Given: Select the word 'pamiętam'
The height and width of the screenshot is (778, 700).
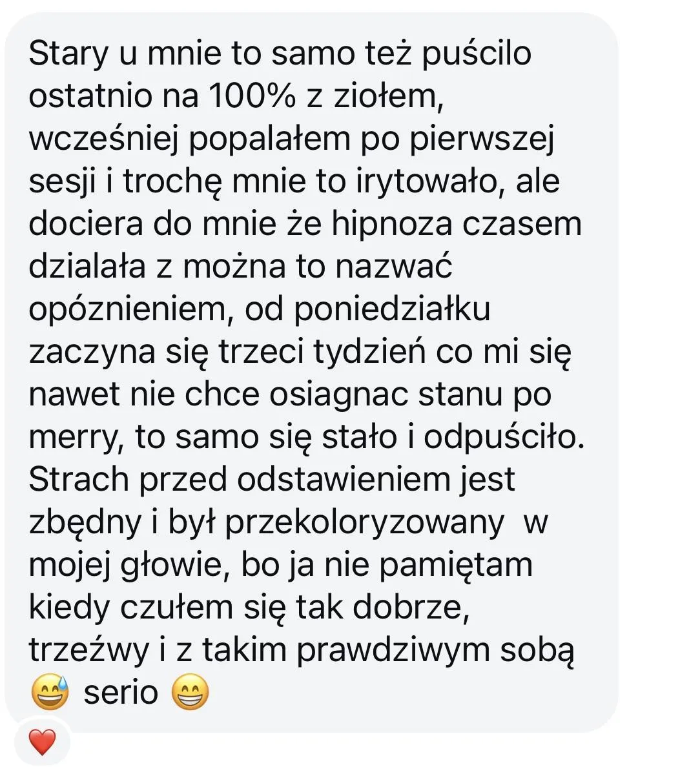Looking at the screenshot, I should click(x=455, y=566).
